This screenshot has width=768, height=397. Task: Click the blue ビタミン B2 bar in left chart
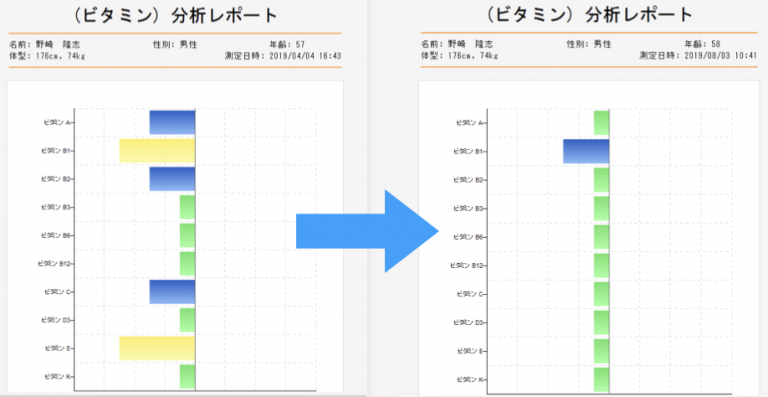coord(172,179)
